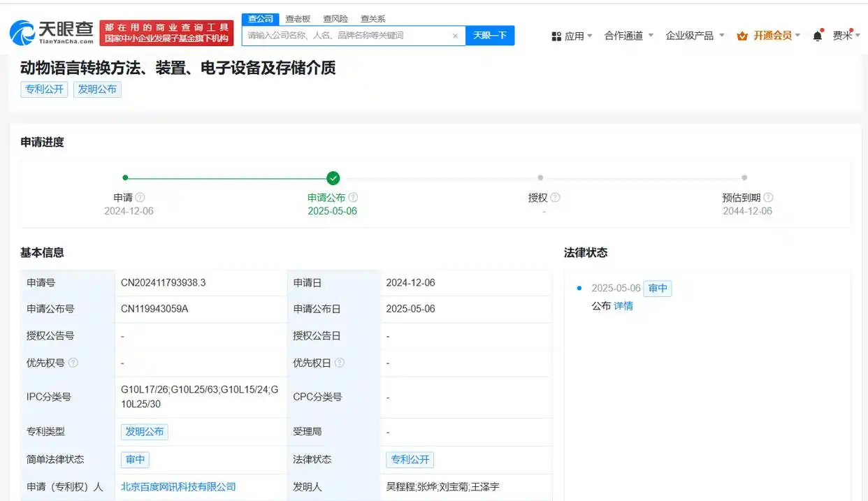
Task: Click the 申请 start progress dot
Action: coord(125,177)
